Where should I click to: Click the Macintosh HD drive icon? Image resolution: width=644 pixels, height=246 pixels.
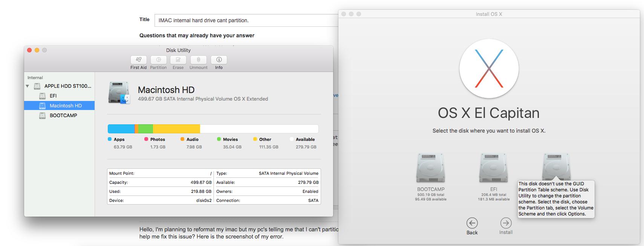tap(119, 93)
